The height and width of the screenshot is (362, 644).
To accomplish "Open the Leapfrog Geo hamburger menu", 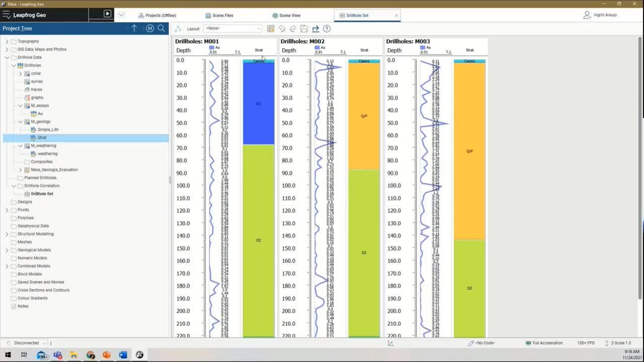I will [7, 15].
